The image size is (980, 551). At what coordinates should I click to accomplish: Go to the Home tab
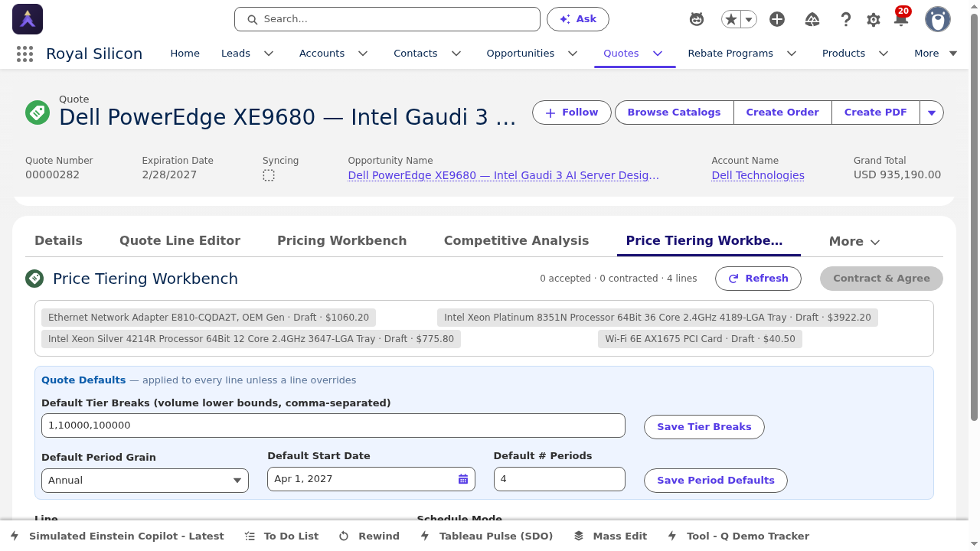pos(185,54)
